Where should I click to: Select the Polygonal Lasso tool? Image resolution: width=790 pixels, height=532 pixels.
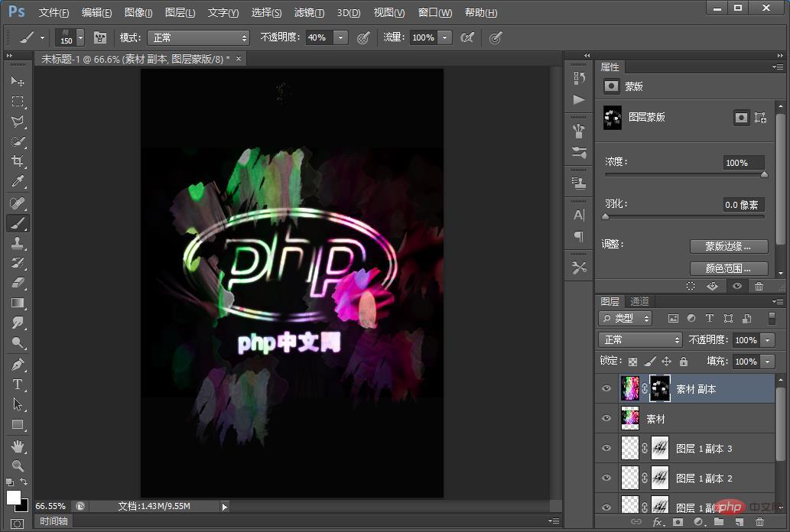pos(18,122)
